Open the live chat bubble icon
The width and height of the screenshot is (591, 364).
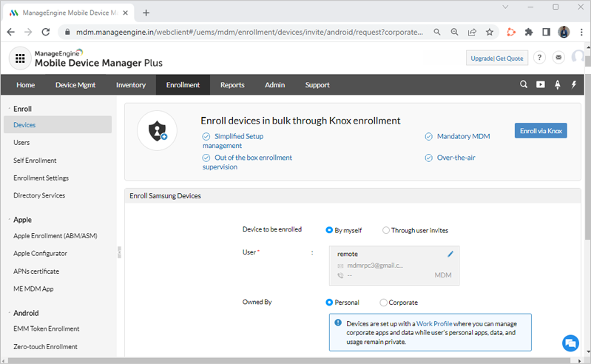[570, 343]
